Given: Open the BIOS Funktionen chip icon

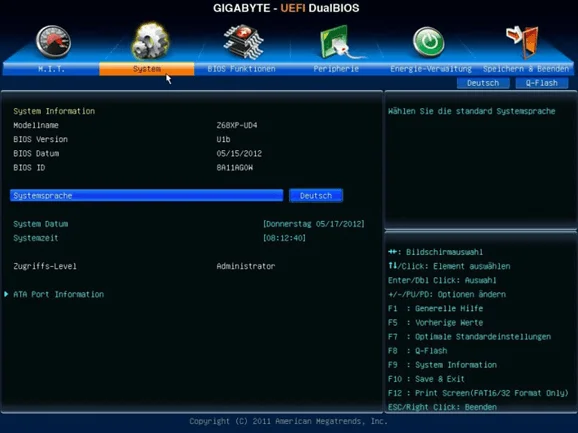Looking at the screenshot, I should 244,41.
